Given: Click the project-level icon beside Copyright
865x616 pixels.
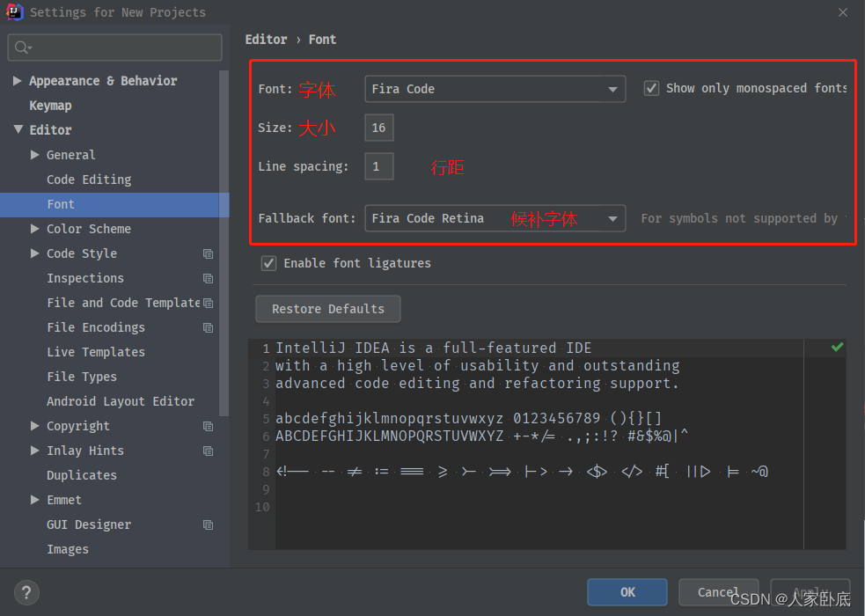Looking at the screenshot, I should (208, 426).
